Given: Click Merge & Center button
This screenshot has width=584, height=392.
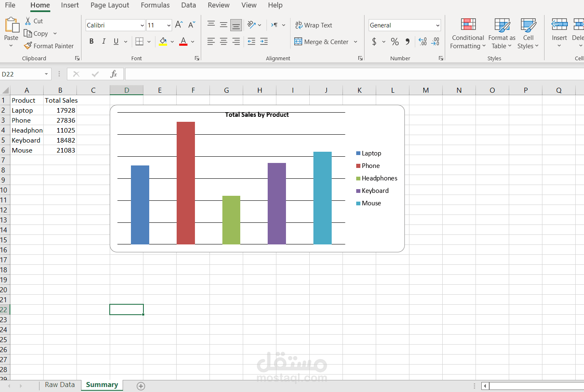Looking at the screenshot, I should (322, 42).
